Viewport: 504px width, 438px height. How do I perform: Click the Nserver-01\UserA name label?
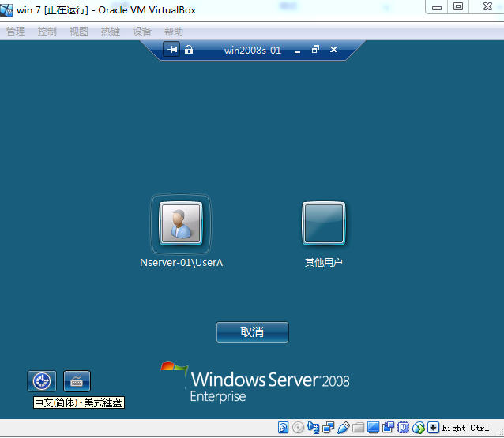[181, 263]
